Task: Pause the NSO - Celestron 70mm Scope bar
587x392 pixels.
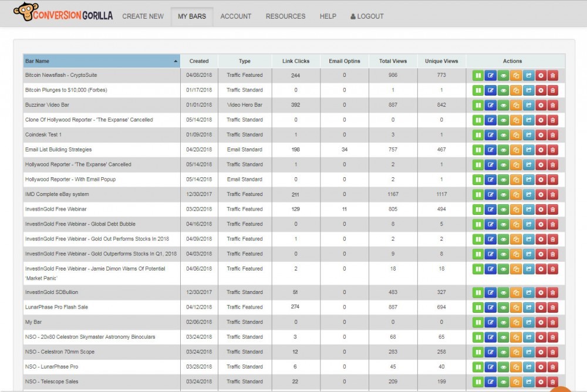Action: [478, 352]
